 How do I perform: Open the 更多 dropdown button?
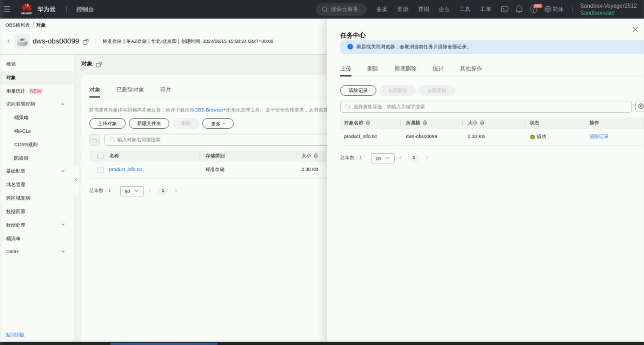218,124
